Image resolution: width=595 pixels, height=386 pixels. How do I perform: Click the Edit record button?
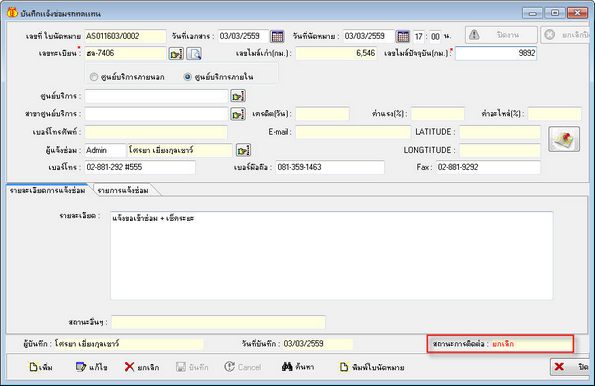(x=91, y=367)
